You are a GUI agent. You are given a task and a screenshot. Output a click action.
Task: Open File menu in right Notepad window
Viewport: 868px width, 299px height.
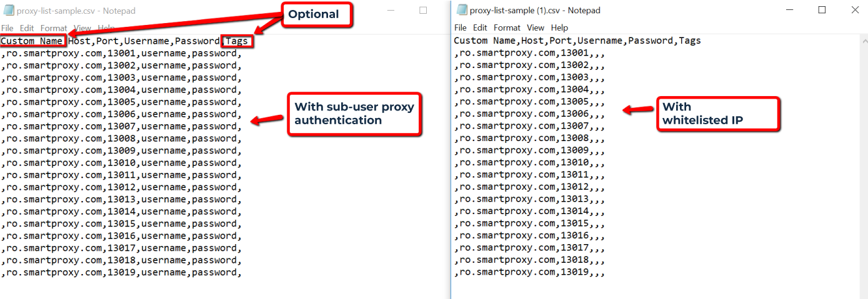coord(461,27)
